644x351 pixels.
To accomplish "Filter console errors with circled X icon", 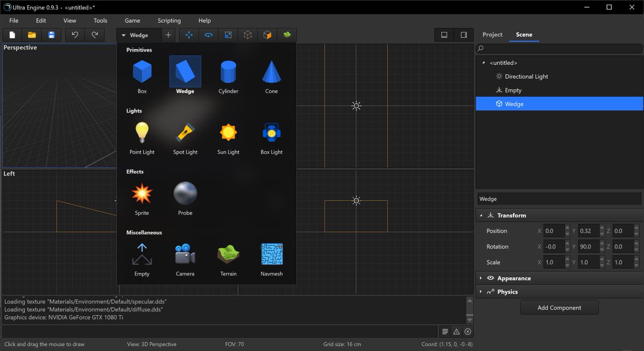I will (468, 332).
